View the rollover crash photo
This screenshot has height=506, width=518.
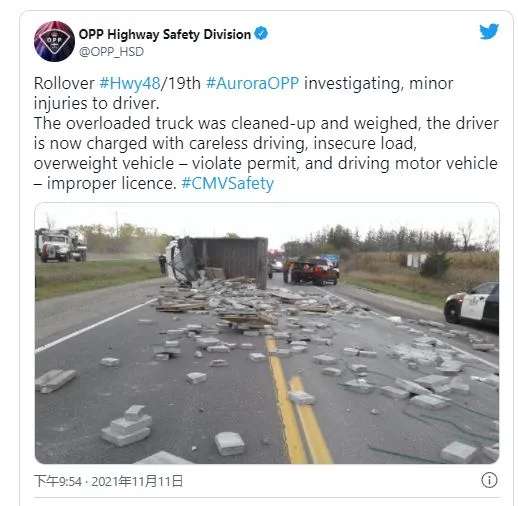point(267,333)
